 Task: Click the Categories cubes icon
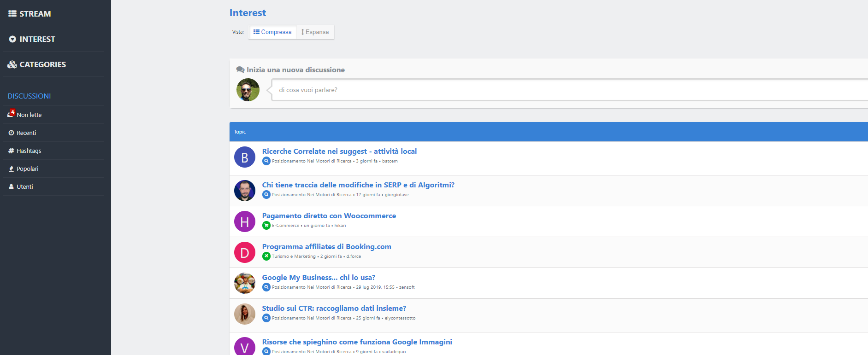tap(12, 64)
